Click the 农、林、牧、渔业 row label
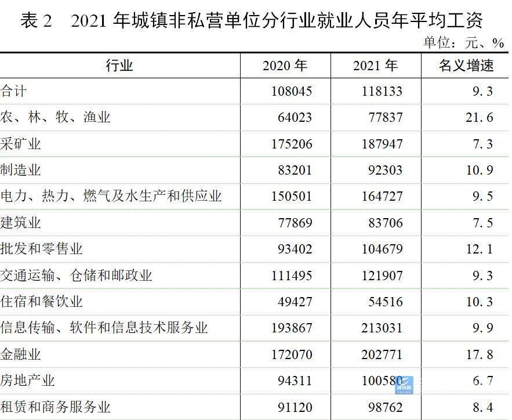The width and height of the screenshot is (512, 420). [x=56, y=118]
